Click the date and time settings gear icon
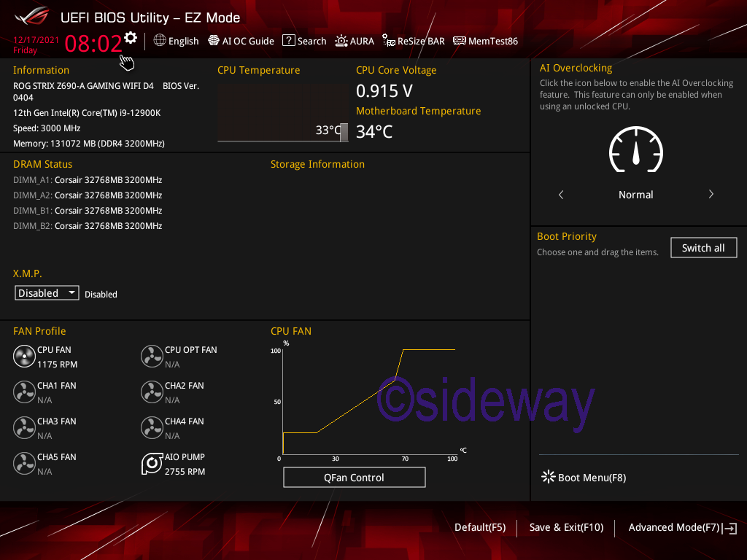Viewport: 747px width, 560px height. coord(131,38)
